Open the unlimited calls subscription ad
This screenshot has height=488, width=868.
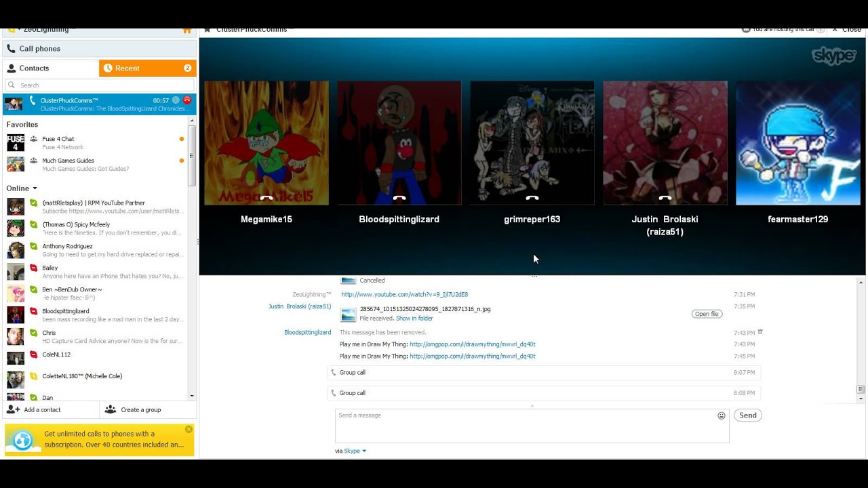tap(100, 440)
